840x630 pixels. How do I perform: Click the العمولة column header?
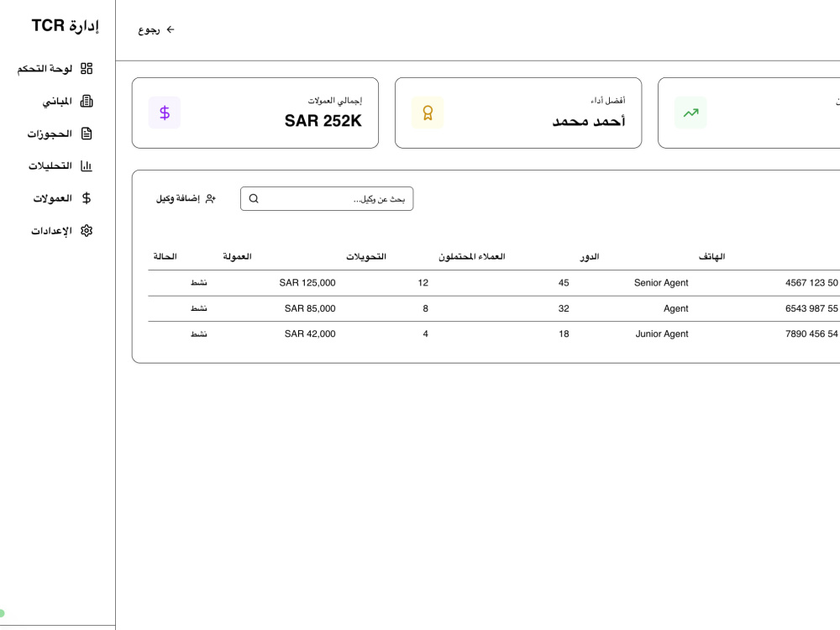[238, 256]
